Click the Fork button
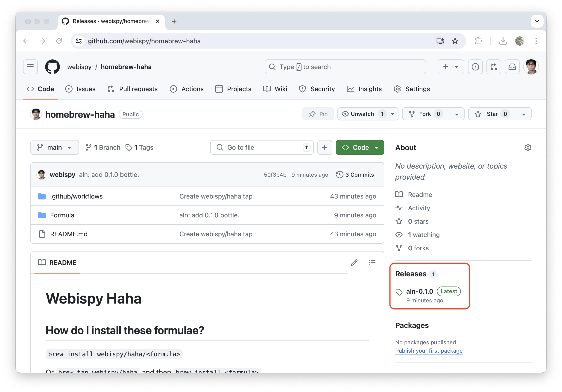Viewport: 562px width, 392px height. pos(426,114)
